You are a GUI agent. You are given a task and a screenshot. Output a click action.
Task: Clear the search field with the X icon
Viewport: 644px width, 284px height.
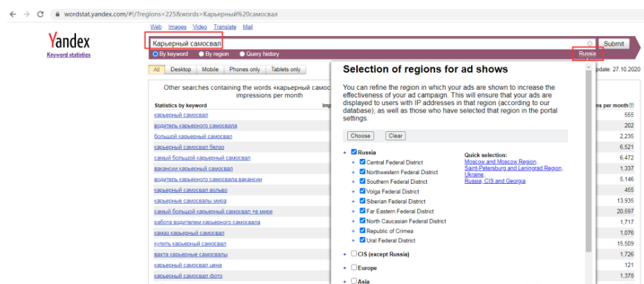(x=590, y=44)
